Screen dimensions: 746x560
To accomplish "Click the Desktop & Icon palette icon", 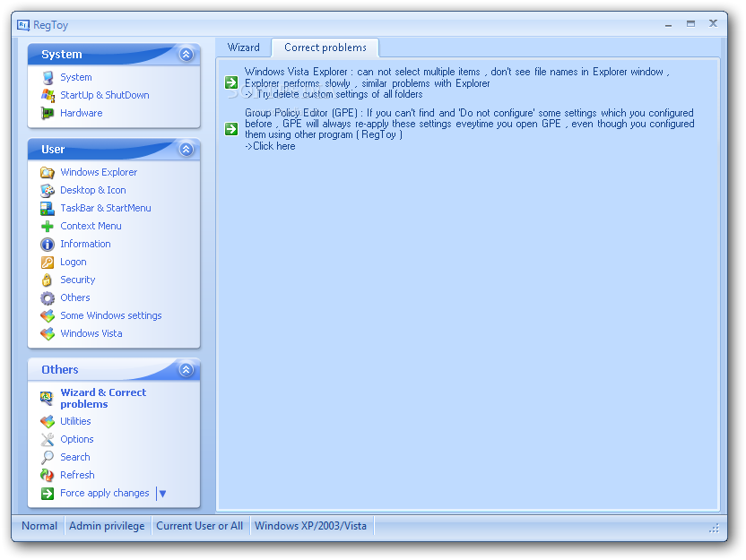I will click(x=48, y=190).
